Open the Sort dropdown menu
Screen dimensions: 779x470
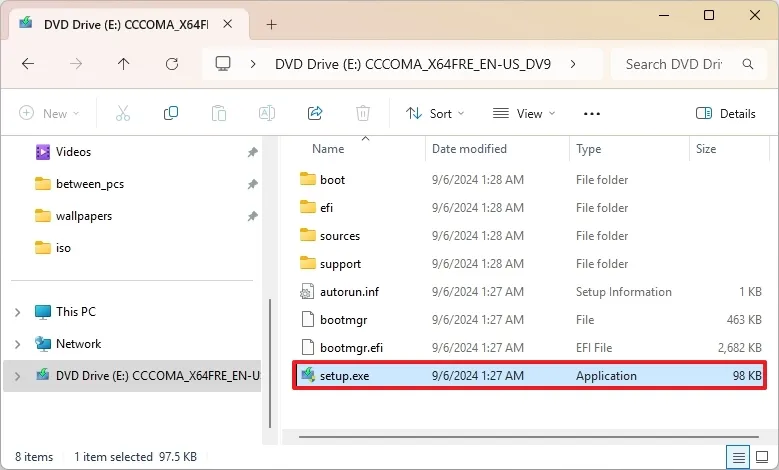coord(435,113)
